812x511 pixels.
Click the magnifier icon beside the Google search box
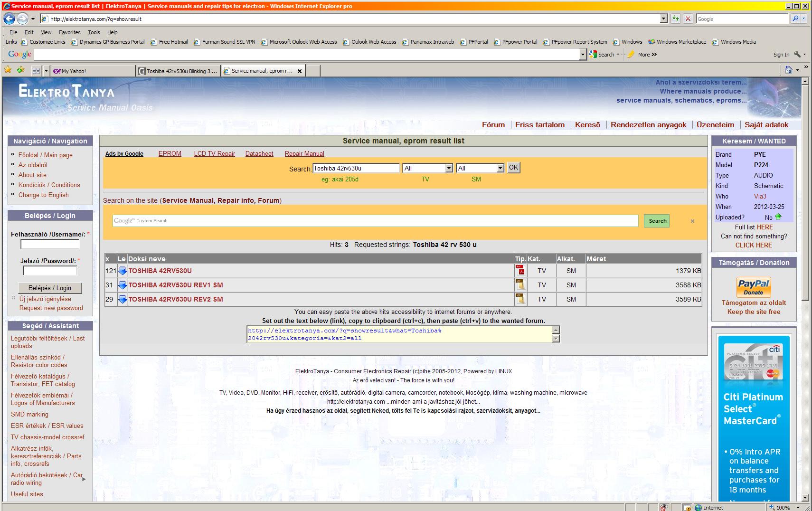[x=795, y=19]
